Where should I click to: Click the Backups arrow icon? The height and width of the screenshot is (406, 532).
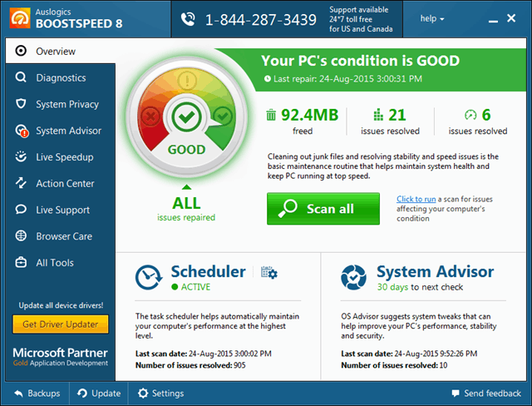(x=18, y=394)
